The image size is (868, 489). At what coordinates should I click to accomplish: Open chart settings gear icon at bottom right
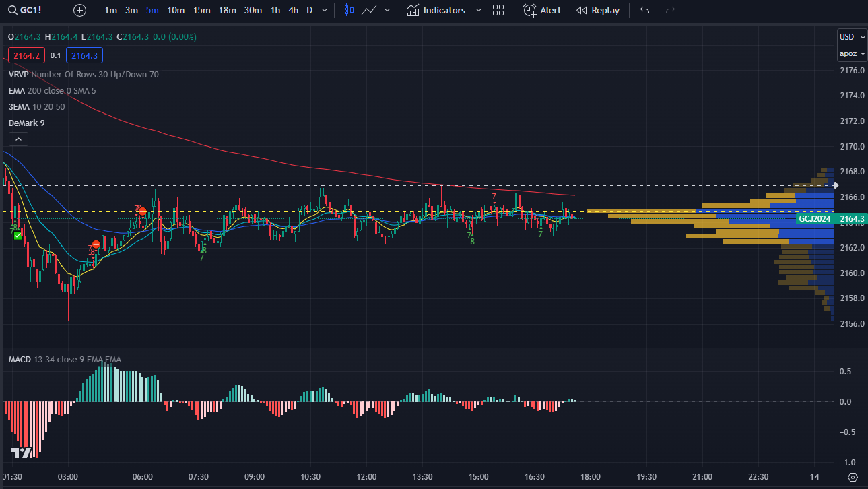pyautogui.click(x=853, y=477)
